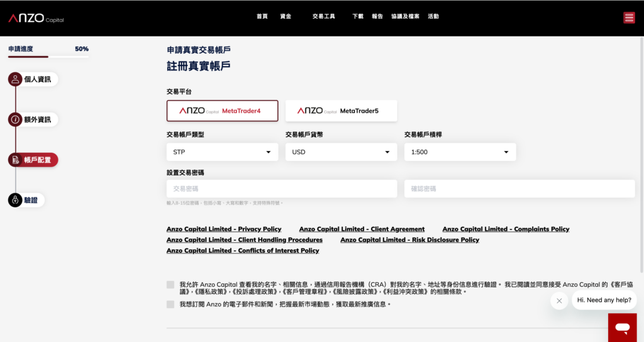Click the 額外資訊 info step icon

[15, 119]
